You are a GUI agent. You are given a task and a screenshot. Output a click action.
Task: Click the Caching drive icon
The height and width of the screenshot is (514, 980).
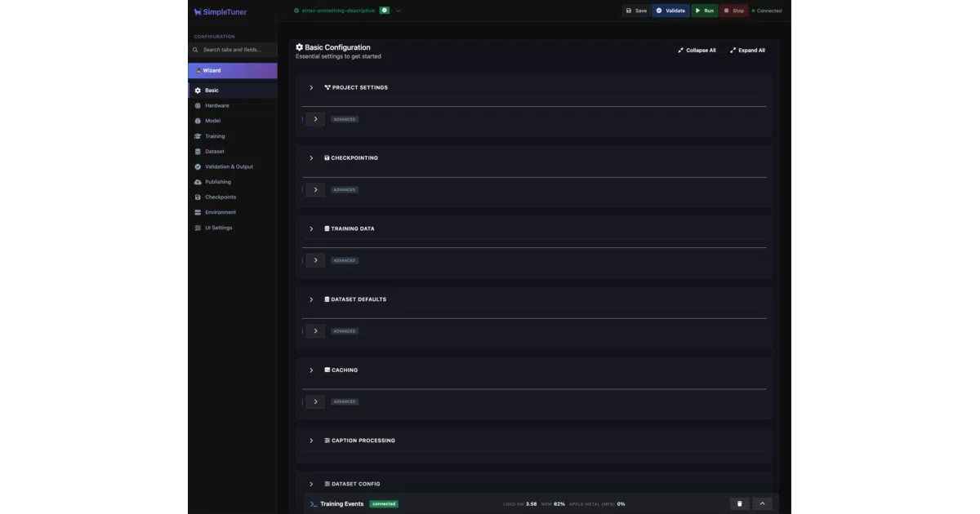pyautogui.click(x=327, y=370)
